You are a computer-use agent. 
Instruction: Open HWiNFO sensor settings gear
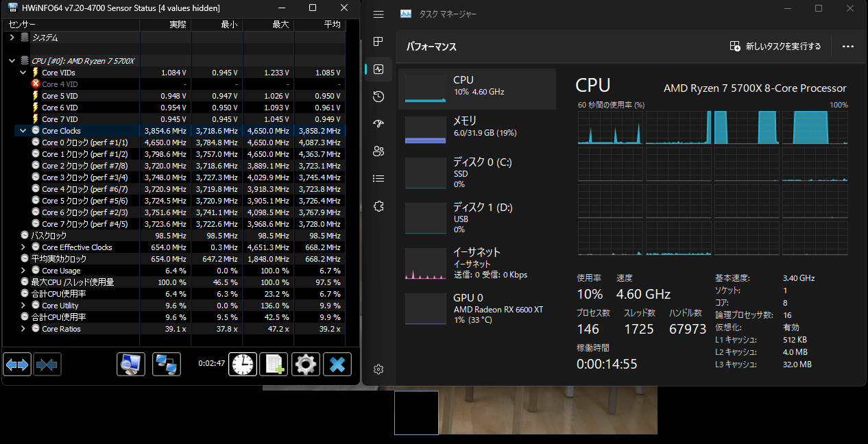coord(305,364)
